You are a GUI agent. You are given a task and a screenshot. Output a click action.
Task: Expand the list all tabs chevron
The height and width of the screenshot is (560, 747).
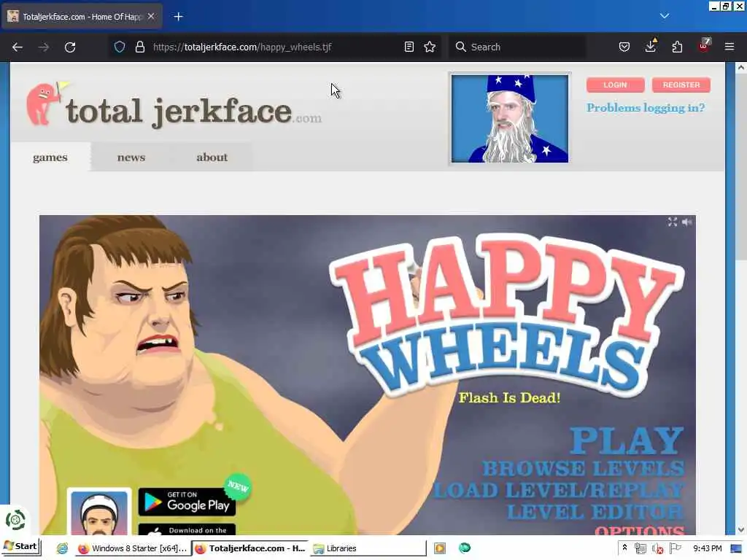click(665, 16)
